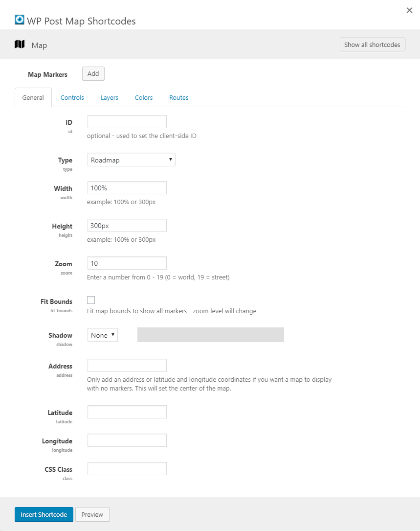
Task: Open the Type dropdown set to Roadmap
Action: [131, 160]
